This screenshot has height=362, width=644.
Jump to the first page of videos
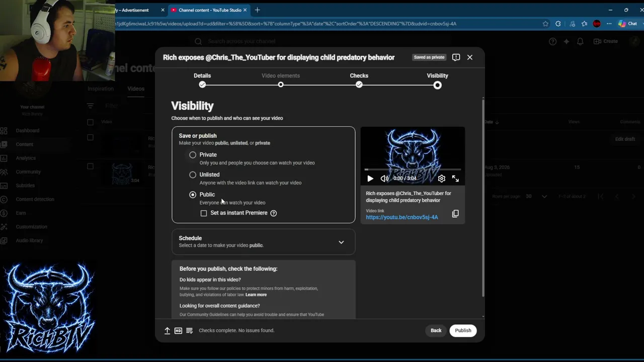600,197
